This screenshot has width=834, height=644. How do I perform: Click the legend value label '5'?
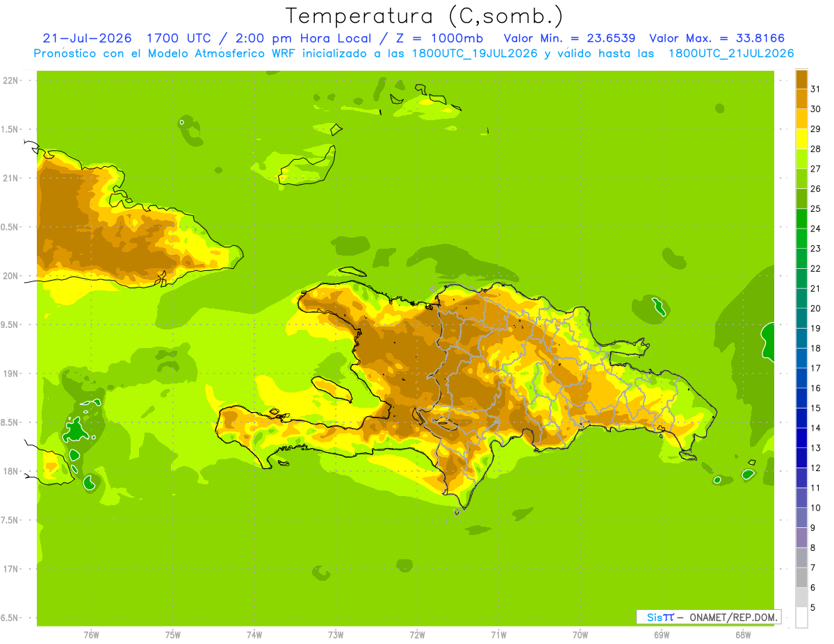[x=813, y=607]
